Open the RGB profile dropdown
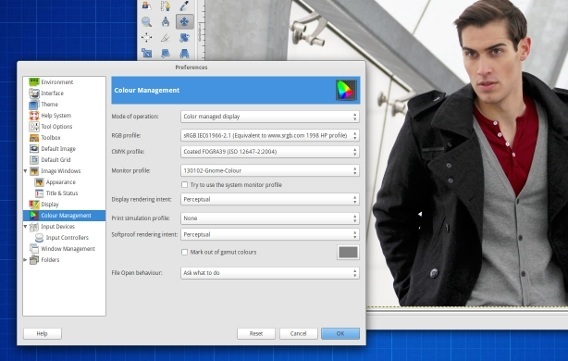This screenshot has height=361, width=568. pyautogui.click(x=270, y=135)
